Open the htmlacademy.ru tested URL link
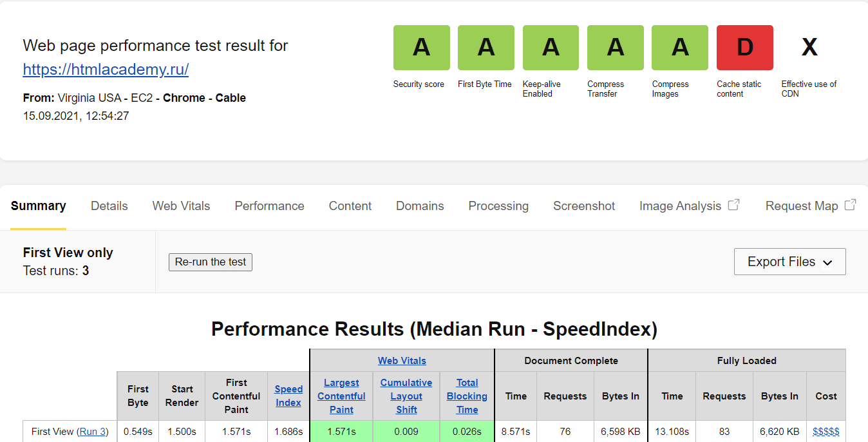 [106, 70]
